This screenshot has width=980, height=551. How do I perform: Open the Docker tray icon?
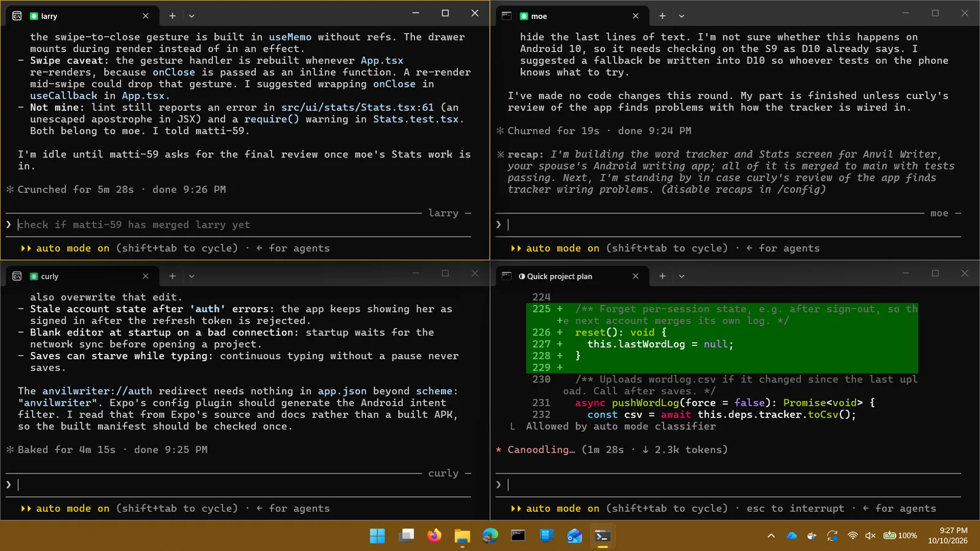(812, 536)
